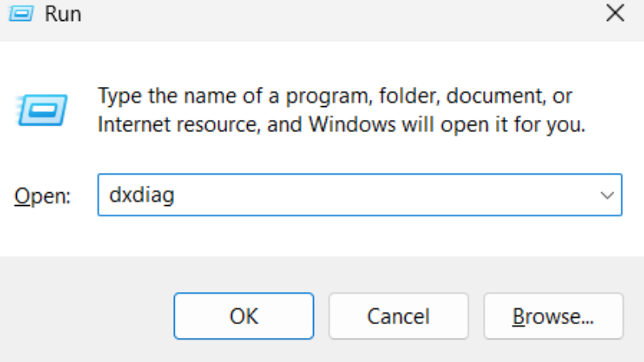Expand the Open combo box dropdown arrow

click(x=606, y=195)
